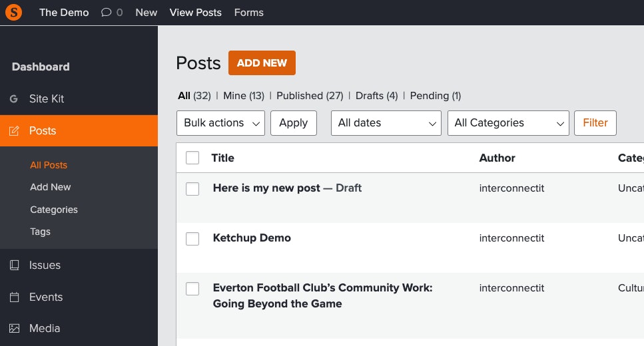Open the Bulk actions dropdown
The width and height of the screenshot is (644, 346).
(220, 123)
